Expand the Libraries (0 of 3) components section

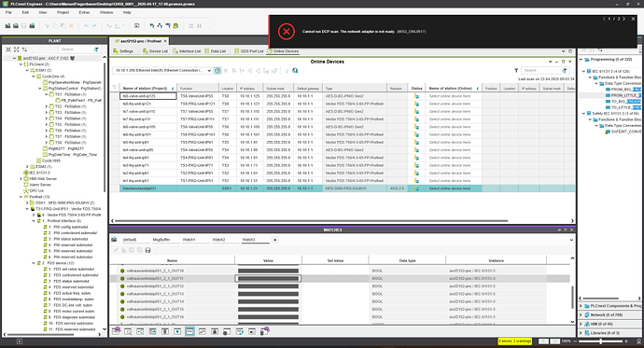pos(581,333)
